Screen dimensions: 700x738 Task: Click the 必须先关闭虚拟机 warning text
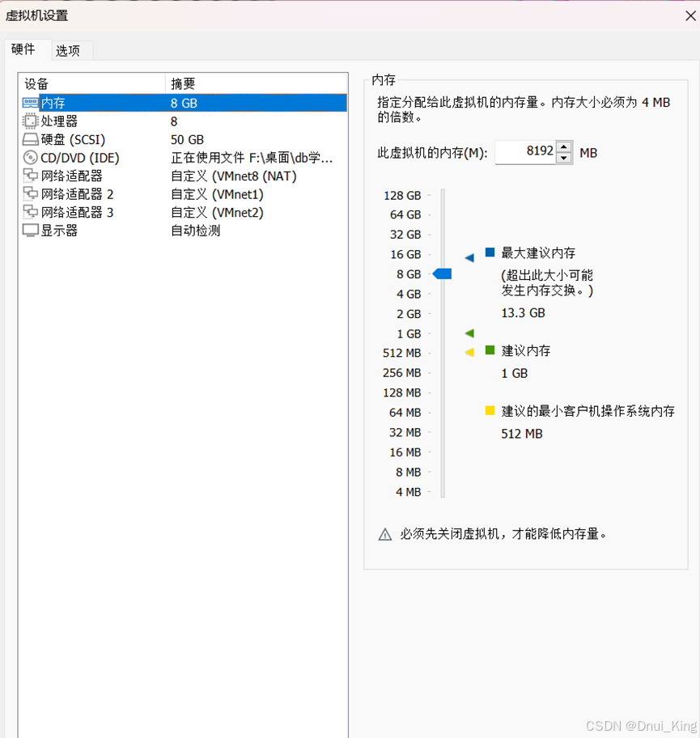(x=503, y=534)
